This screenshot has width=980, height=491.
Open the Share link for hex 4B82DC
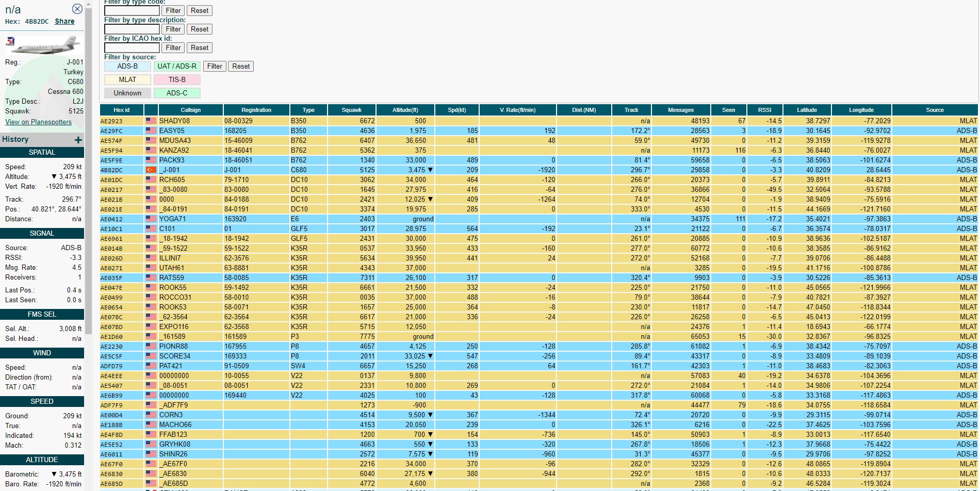pos(64,21)
